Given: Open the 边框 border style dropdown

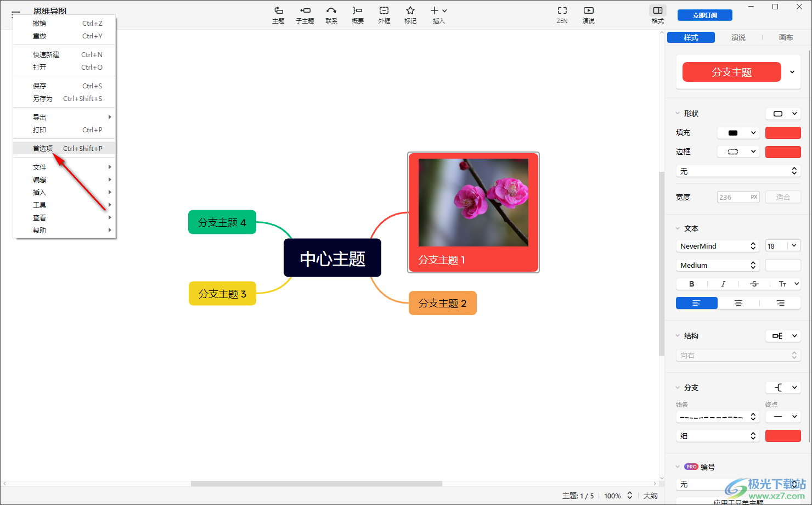Looking at the screenshot, I should (738, 151).
